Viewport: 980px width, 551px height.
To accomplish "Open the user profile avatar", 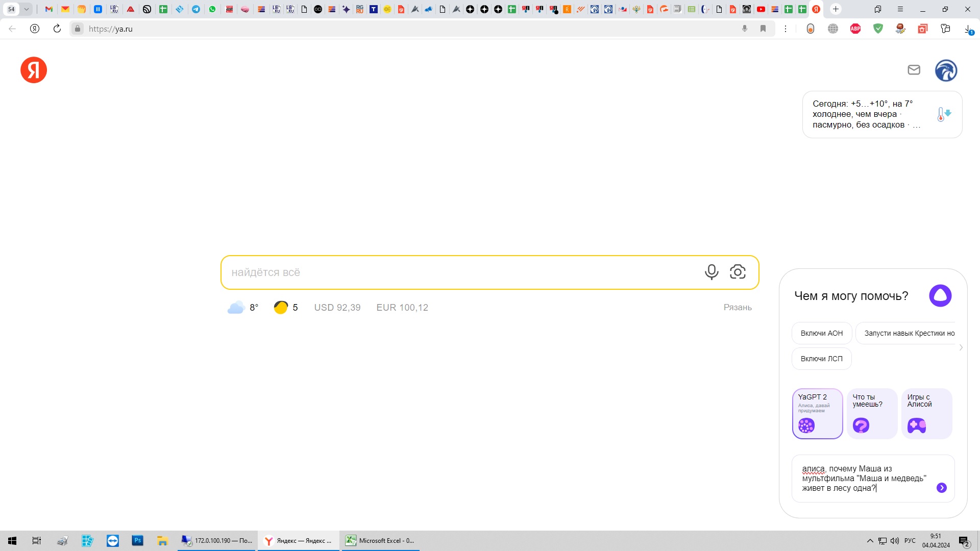I will pyautogui.click(x=946, y=70).
